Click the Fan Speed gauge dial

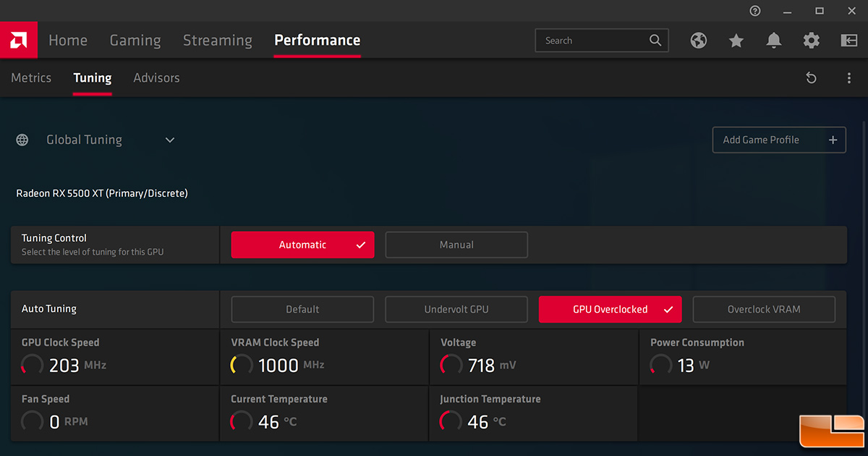[33, 421]
